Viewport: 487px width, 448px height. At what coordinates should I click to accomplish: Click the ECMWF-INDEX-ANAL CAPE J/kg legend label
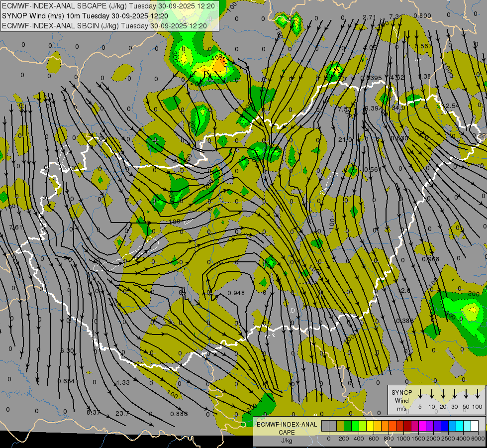[287, 432]
